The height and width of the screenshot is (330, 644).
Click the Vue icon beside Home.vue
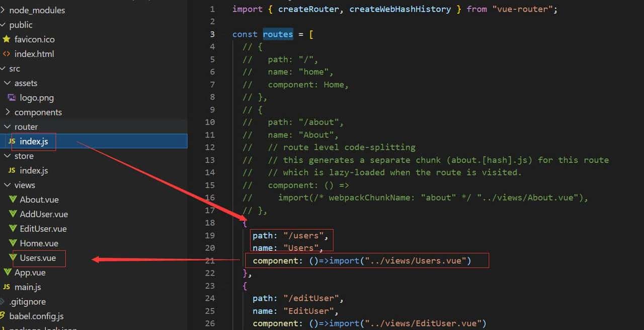(13, 243)
